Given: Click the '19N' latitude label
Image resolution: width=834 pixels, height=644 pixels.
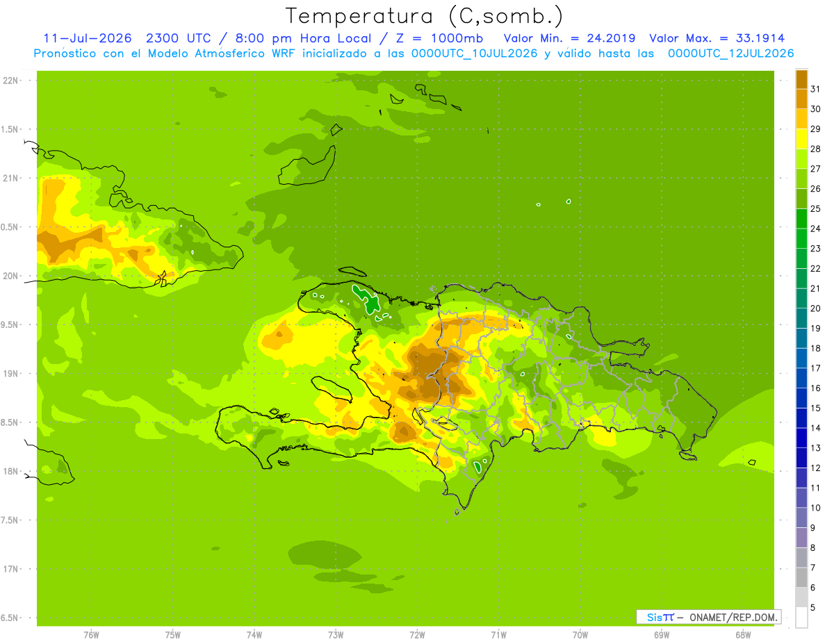Looking at the screenshot, I should point(11,374).
